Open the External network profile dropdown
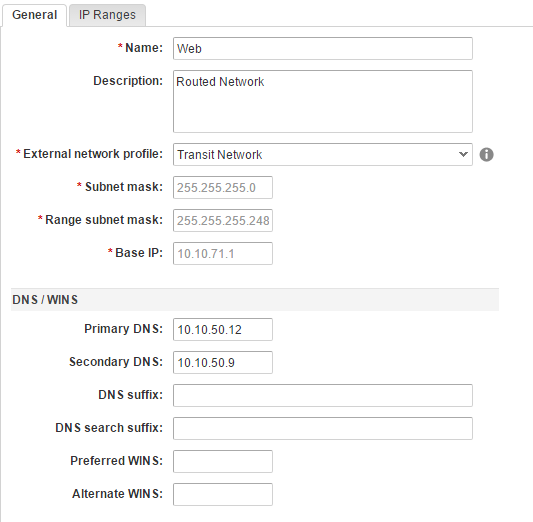Viewport: 533px width, 522px height. (323, 155)
